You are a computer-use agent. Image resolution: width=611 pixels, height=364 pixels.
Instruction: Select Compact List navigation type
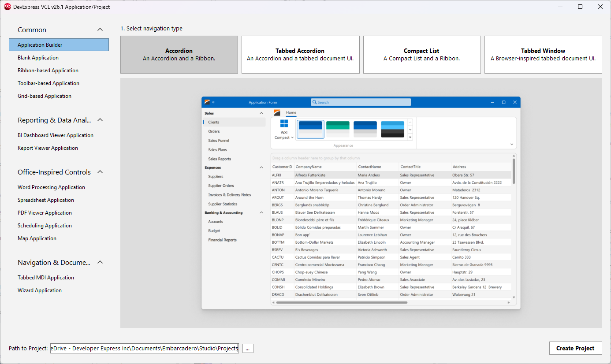[422, 55]
